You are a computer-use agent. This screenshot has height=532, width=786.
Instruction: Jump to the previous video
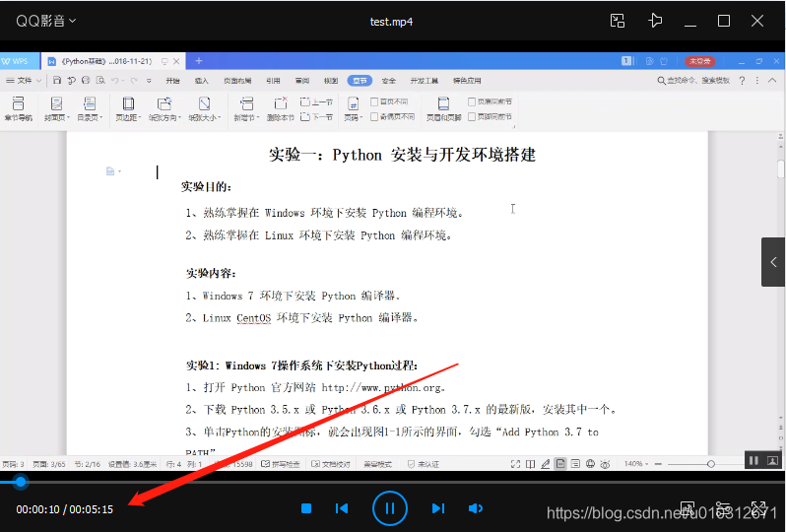pos(342,508)
